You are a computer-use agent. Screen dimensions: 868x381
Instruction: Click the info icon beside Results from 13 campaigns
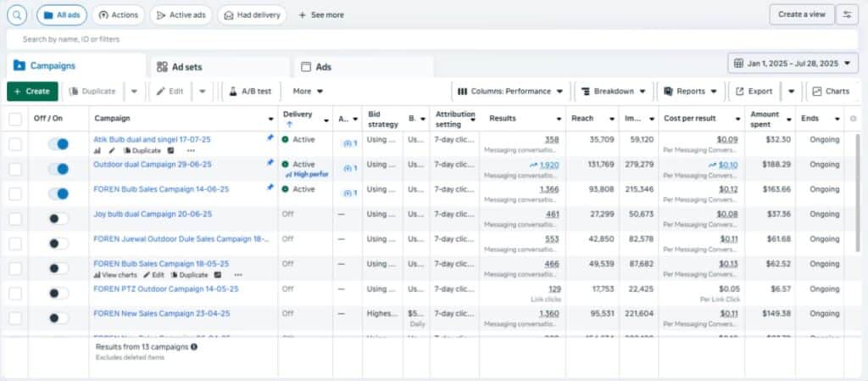pyautogui.click(x=194, y=346)
